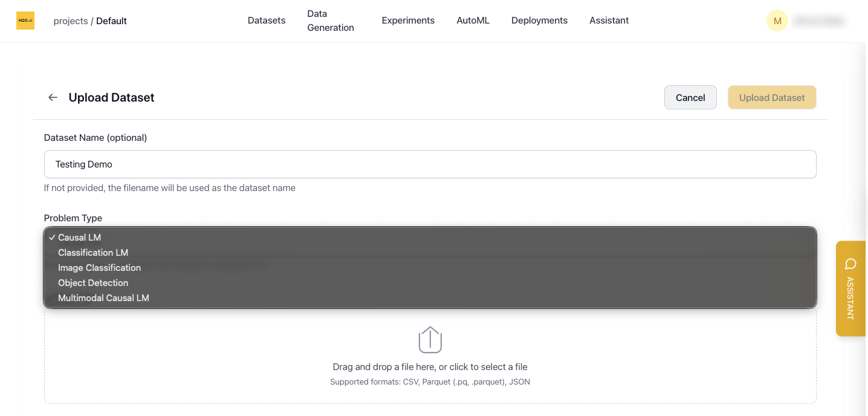This screenshot has height=416, width=868.
Task: Open the AutoML page
Action: [473, 21]
